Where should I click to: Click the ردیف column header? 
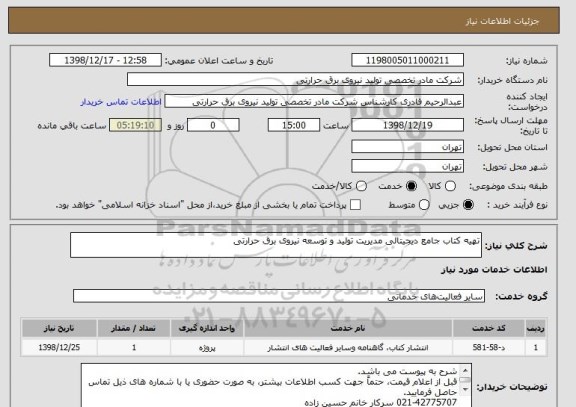536,328
